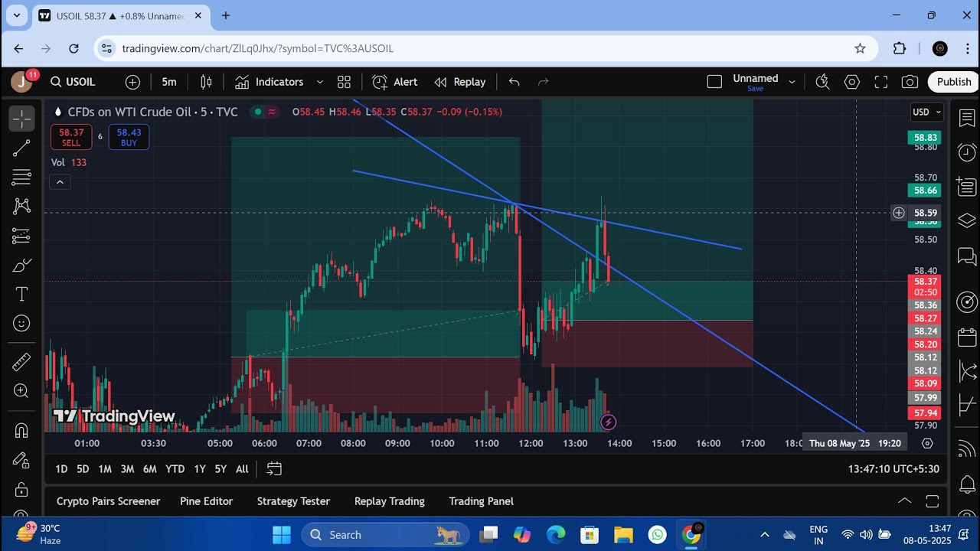Open the go to date picker
The image size is (980, 551).
274,469
